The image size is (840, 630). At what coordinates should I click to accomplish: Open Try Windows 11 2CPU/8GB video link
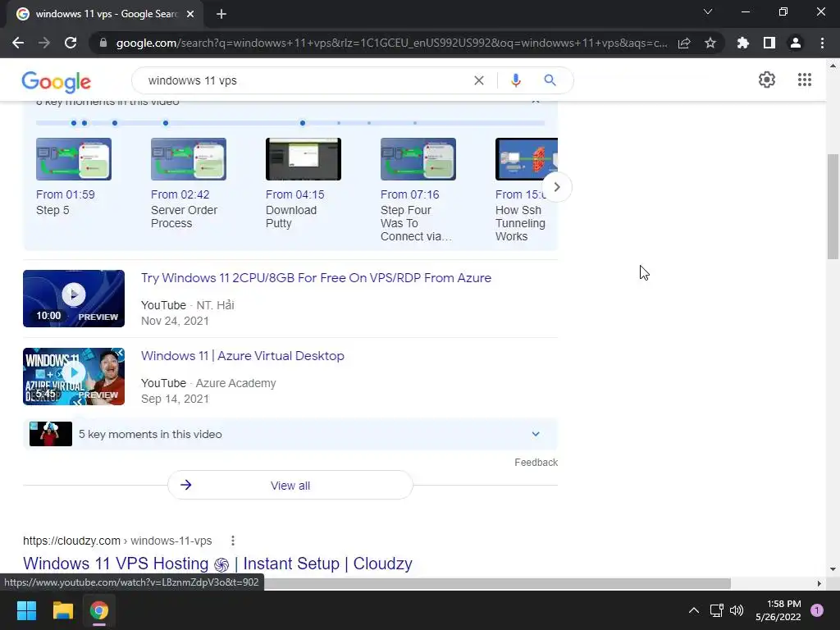click(x=316, y=277)
